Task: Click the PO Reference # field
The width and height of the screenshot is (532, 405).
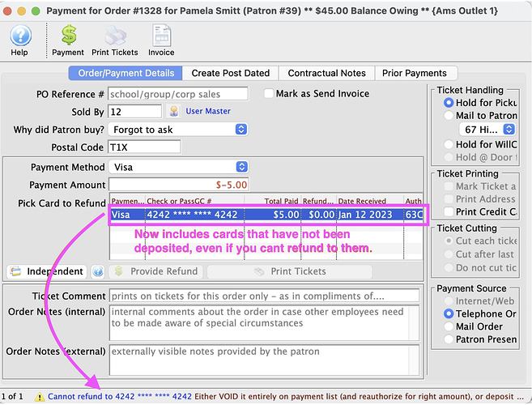Action: 178,94
